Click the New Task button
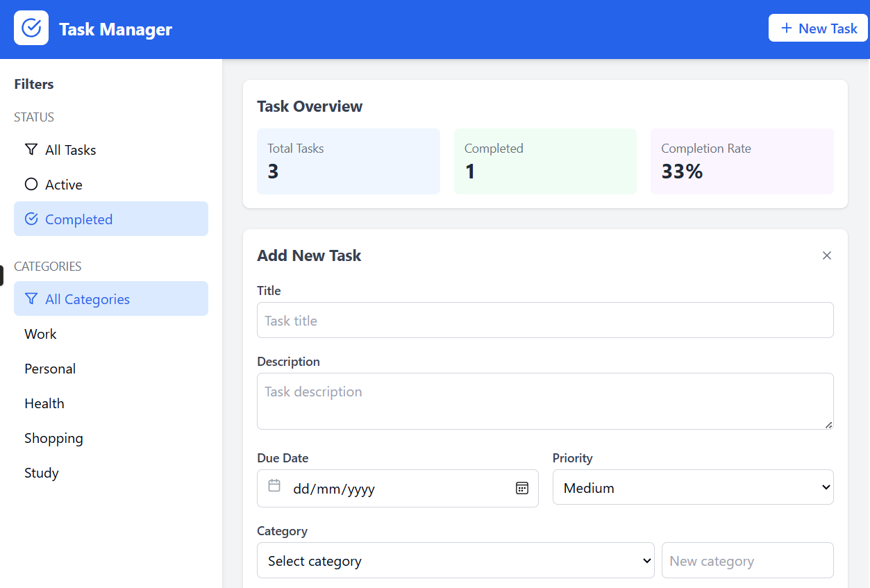The width and height of the screenshot is (870, 588). pyautogui.click(x=819, y=28)
